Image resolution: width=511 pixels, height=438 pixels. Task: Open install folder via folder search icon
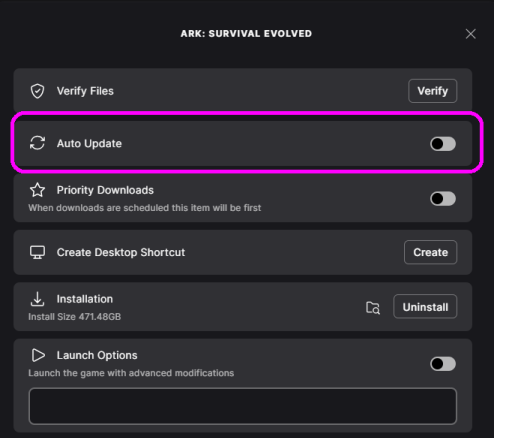pos(373,307)
